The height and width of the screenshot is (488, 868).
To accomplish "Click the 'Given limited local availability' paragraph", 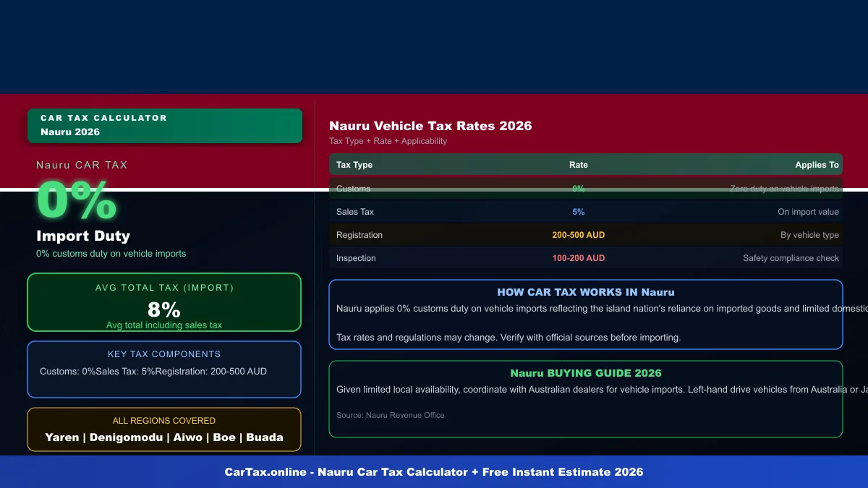I will [x=602, y=390].
